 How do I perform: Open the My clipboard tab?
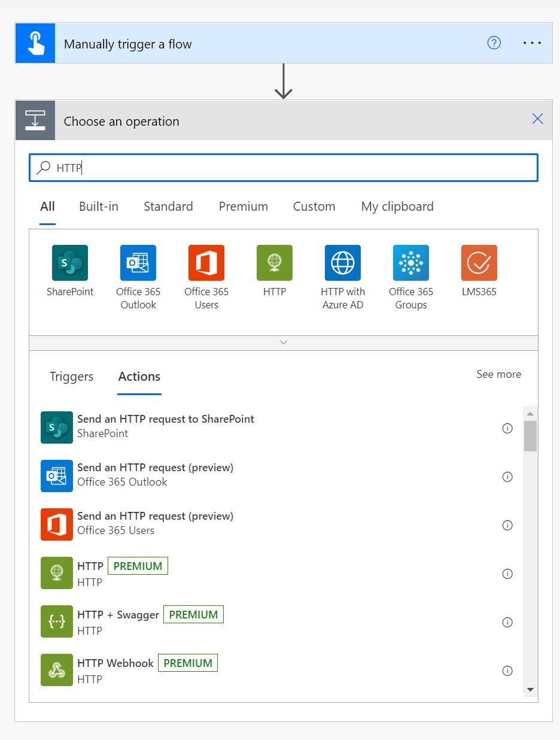tap(397, 207)
